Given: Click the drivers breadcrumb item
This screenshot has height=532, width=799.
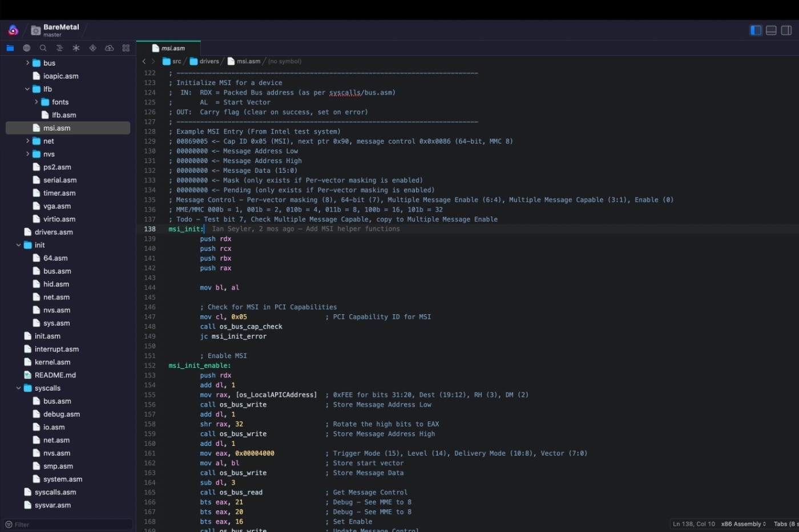Looking at the screenshot, I should (x=208, y=61).
